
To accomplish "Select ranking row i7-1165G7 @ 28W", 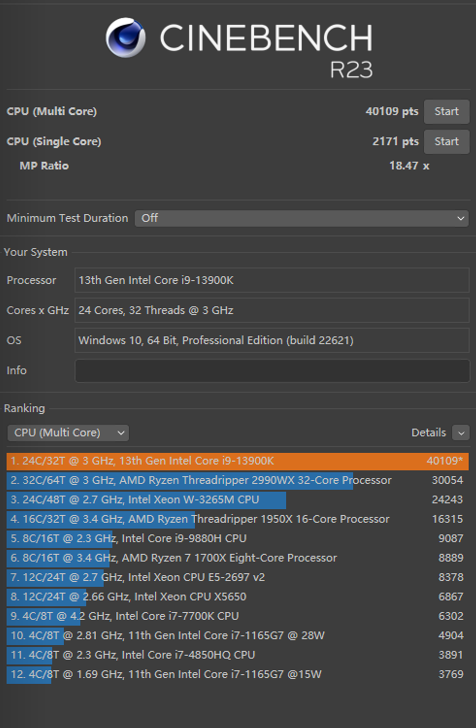I will click(238, 636).
